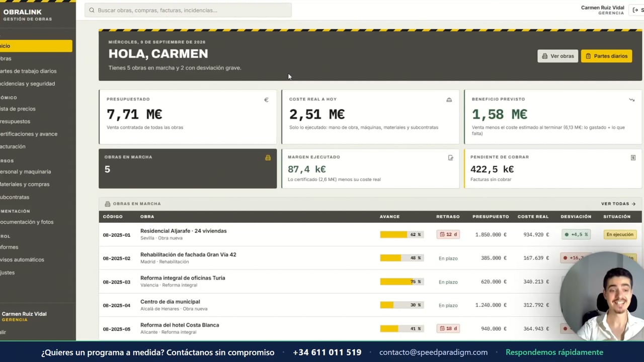The width and height of the screenshot is (644, 362).
Task: Click the document icon in Margen ejecutado card
Action: coord(450,158)
